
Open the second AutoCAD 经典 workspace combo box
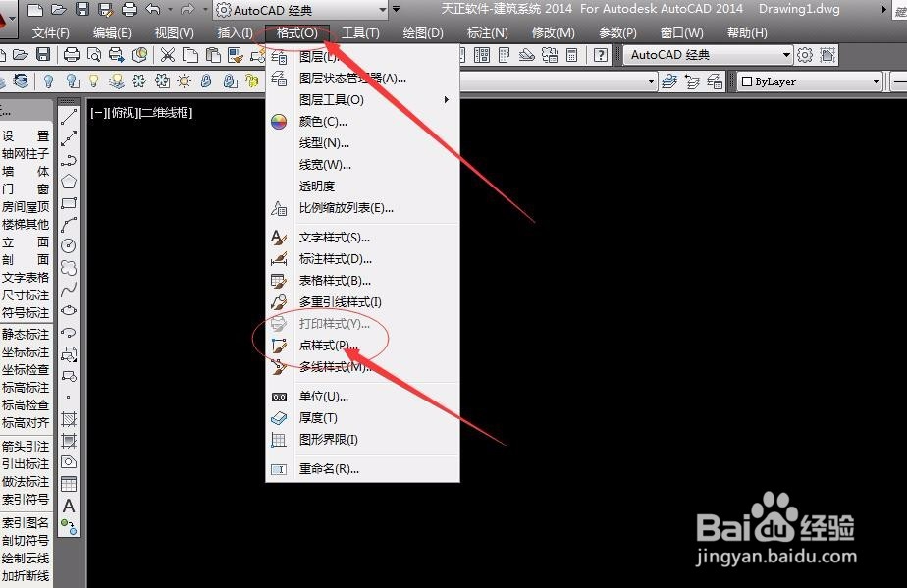click(708, 55)
